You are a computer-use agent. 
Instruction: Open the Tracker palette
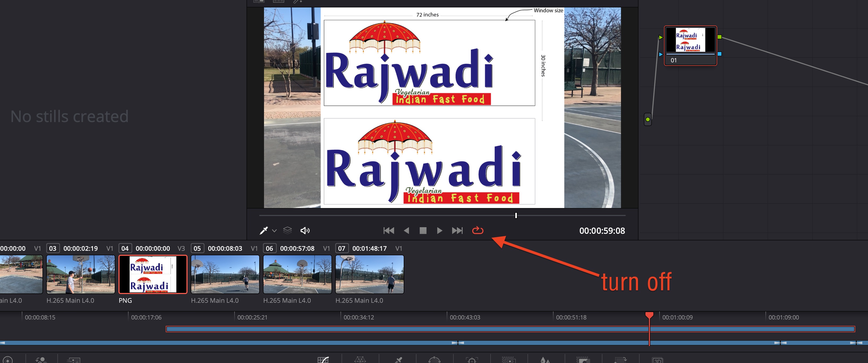click(x=472, y=360)
